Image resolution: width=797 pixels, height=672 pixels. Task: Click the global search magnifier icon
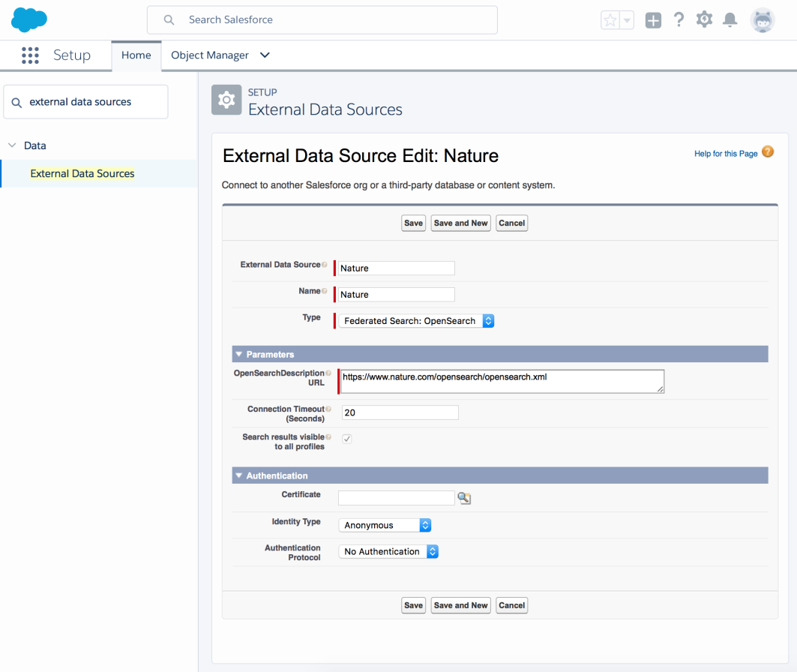click(169, 20)
